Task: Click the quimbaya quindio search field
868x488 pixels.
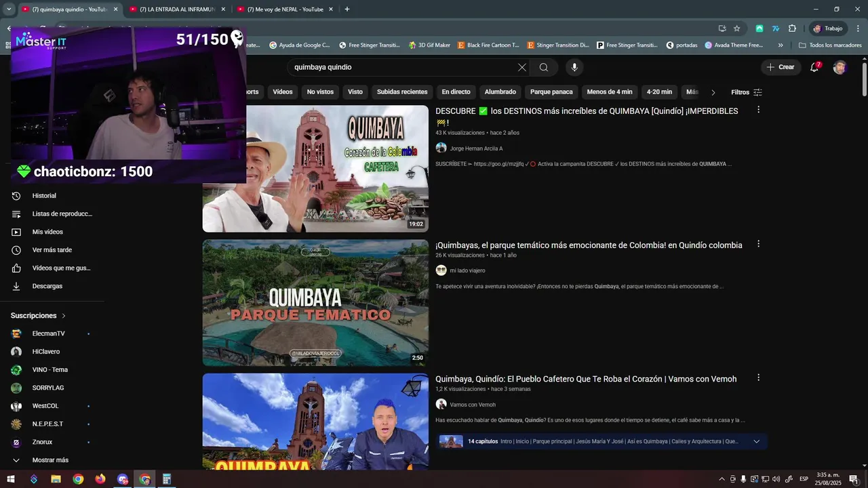Action: pyautogui.click(x=400, y=67)
